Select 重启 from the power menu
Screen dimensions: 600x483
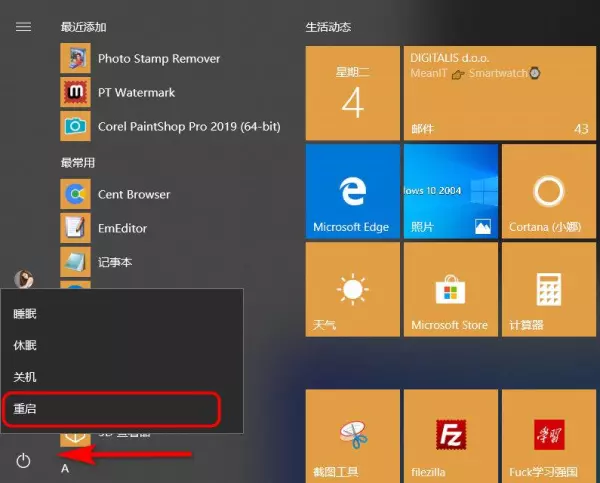122,409
